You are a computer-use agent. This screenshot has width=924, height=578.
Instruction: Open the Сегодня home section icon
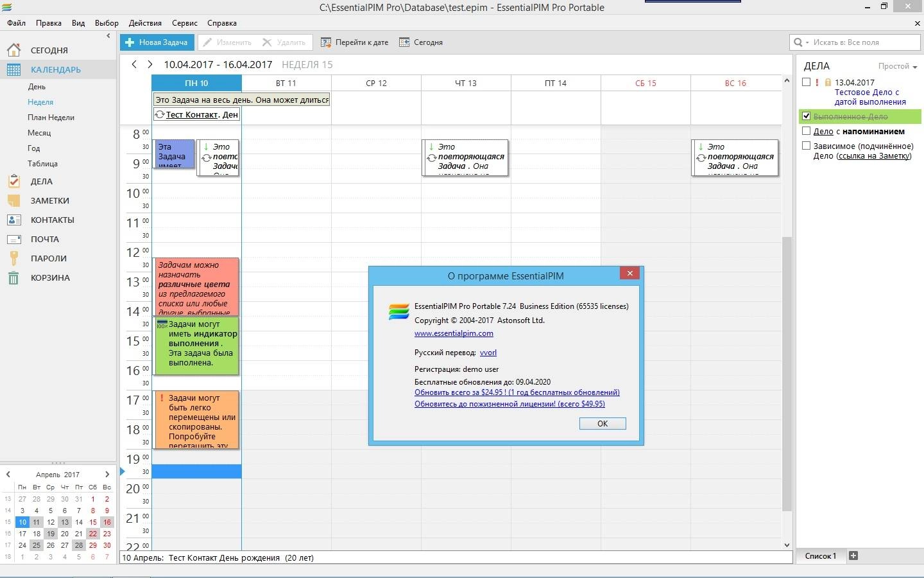tap(13, 50)
